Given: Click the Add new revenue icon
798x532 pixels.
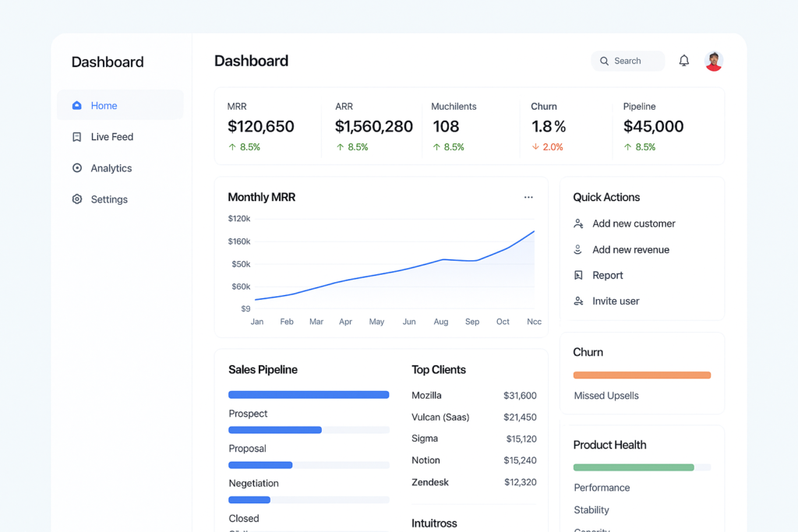Looking at the screenshot, I should 578,250.
